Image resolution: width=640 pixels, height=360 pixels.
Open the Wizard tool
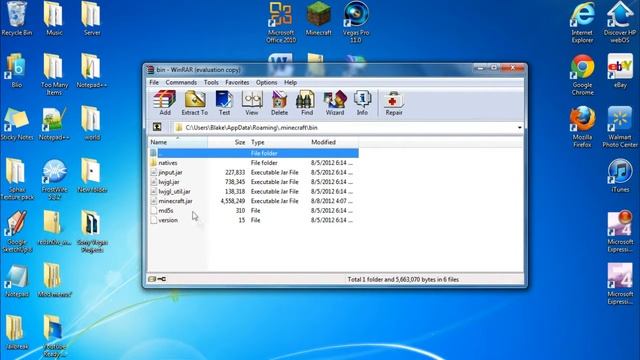point(335,103)
